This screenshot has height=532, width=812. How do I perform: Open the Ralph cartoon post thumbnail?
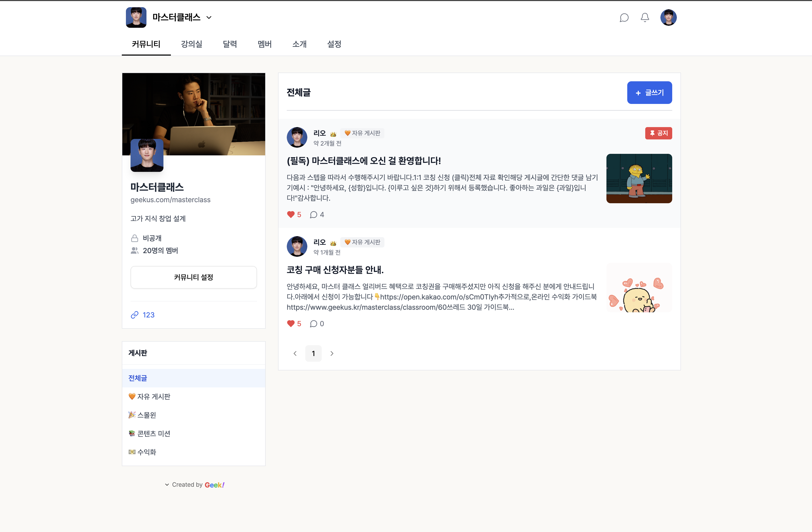pos(639,178)
